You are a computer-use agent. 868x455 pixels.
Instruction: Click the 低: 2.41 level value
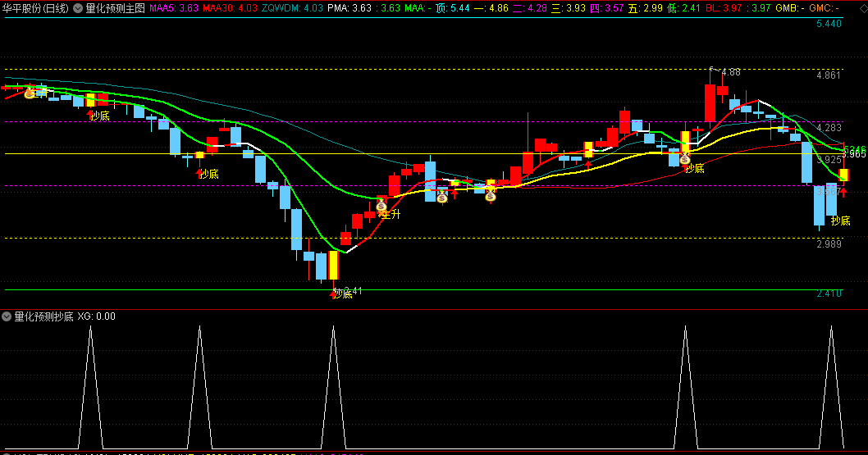(x=683, y=8)
